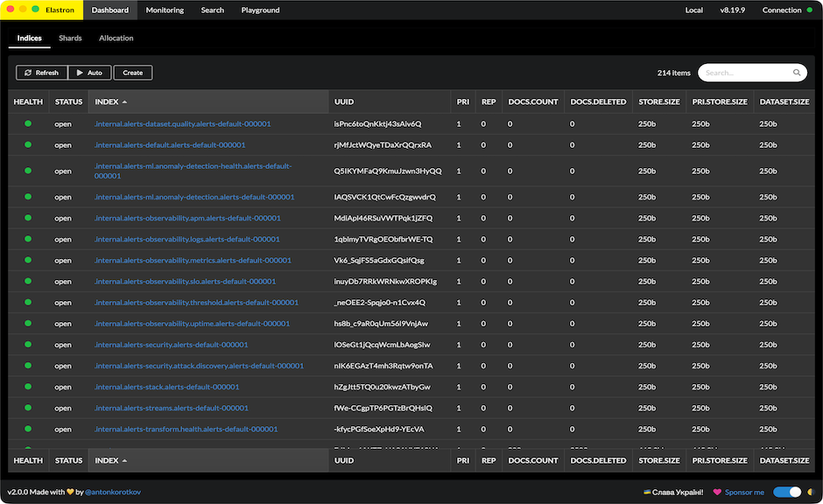Screen dimensions: 823x504
Task: Open .internal.alerts-observability.slo.alerts-default-000001 index
Action: tap(185, 281)
